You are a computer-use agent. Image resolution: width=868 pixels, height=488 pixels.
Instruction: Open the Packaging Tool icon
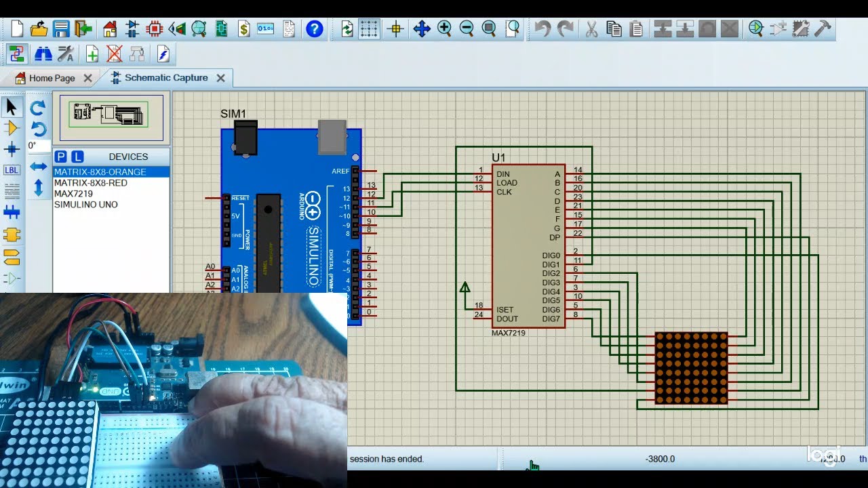coord(801,29)
